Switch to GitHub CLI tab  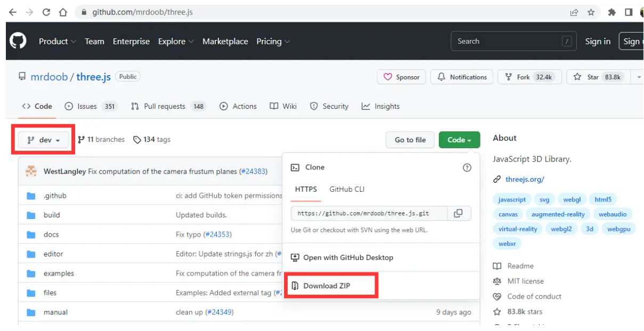[347, 189]
